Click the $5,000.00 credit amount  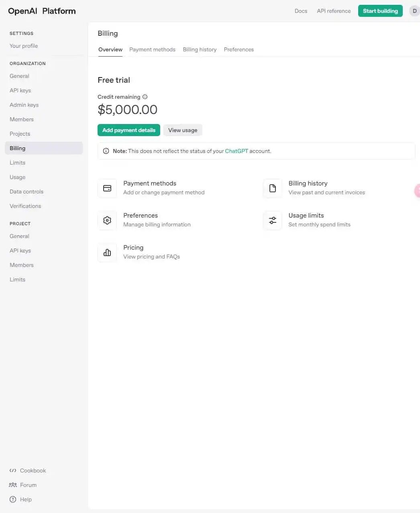127,110
